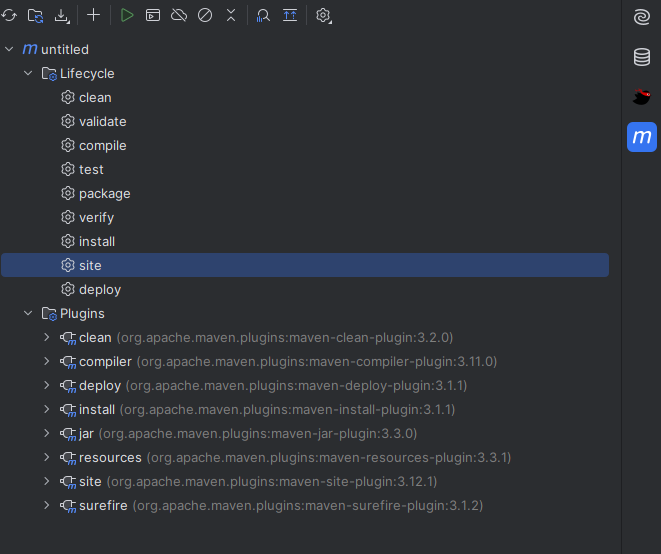Expand the site plugin chevron

(x=47, y=481)
